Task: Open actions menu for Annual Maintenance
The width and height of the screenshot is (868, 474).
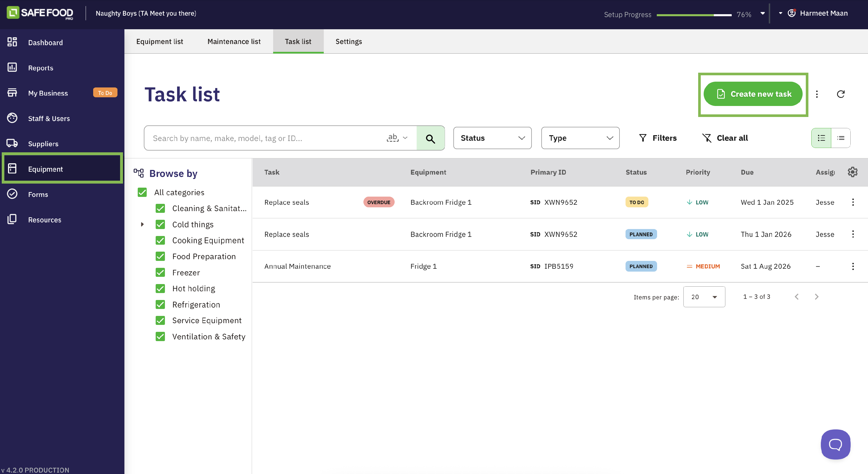Action: coord(853,266)
